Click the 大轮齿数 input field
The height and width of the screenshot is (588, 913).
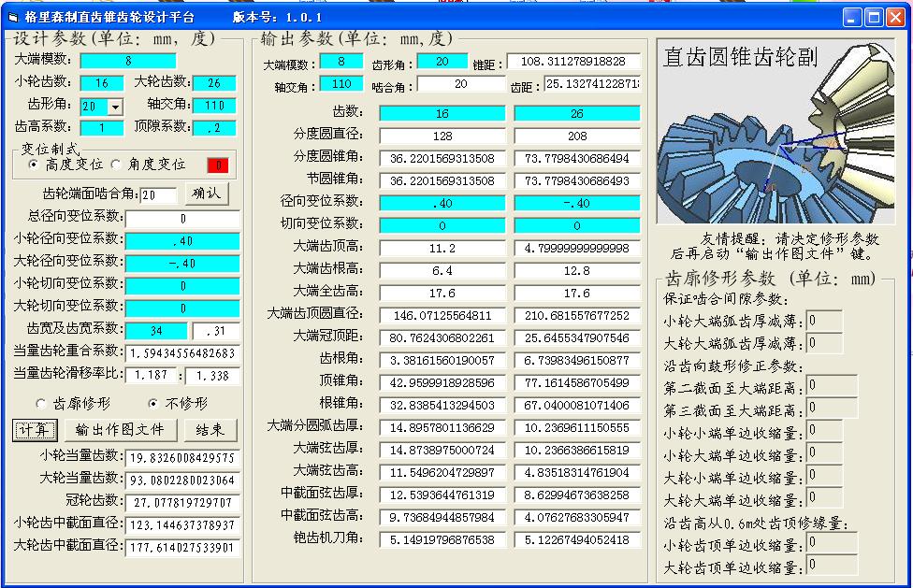[214, 83]
